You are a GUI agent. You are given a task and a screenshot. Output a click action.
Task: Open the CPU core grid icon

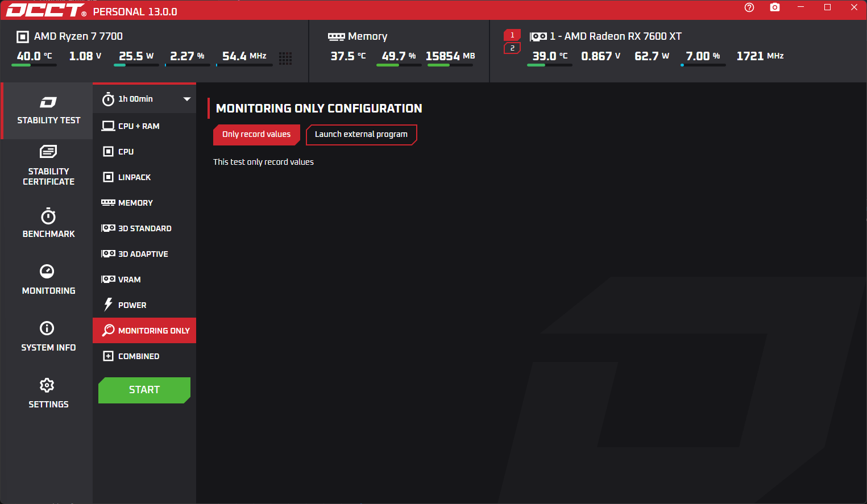coord(285,58)
